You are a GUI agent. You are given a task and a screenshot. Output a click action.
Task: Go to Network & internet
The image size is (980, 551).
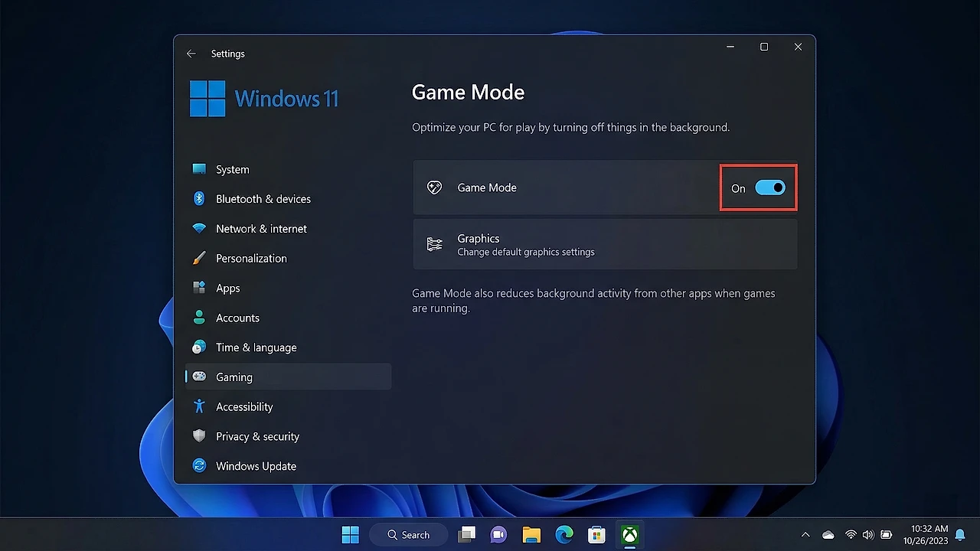tap(260, 229)
